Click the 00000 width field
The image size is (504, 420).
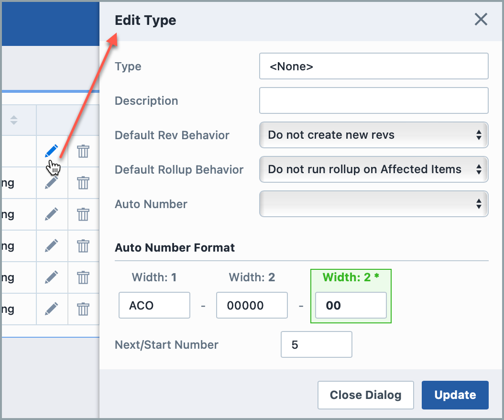(x=252, y=305)
